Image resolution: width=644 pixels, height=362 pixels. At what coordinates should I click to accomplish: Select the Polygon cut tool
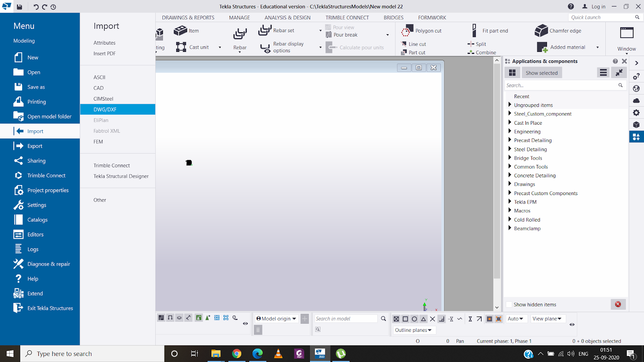tap(407, 30)
